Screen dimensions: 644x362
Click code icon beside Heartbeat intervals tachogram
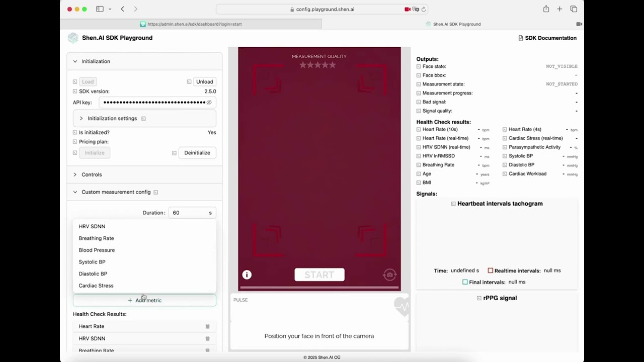point(453,204)
